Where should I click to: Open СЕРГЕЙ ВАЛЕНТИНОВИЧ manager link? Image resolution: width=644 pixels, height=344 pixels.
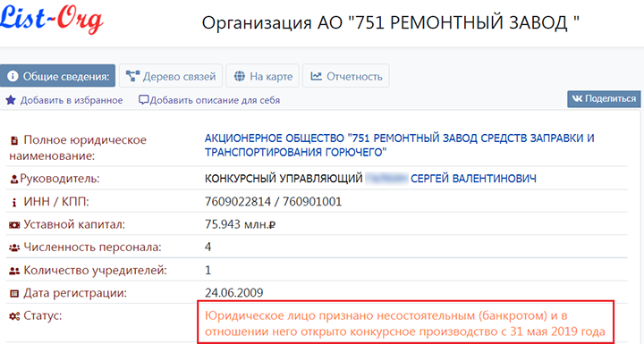click(x=473, y=179)
